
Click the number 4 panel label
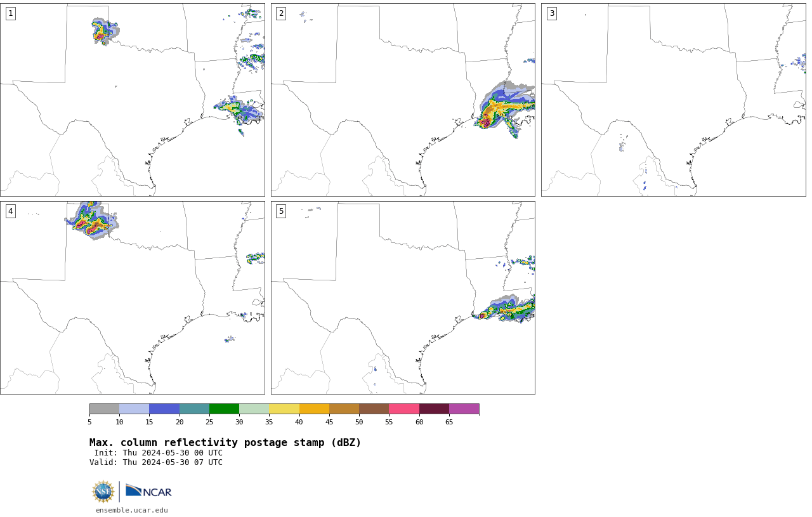[11, 211]
